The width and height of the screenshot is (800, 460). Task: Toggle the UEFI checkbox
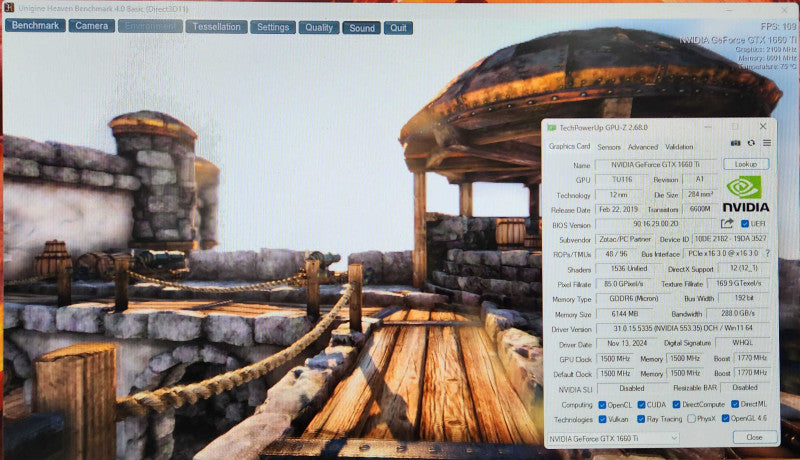745,223
